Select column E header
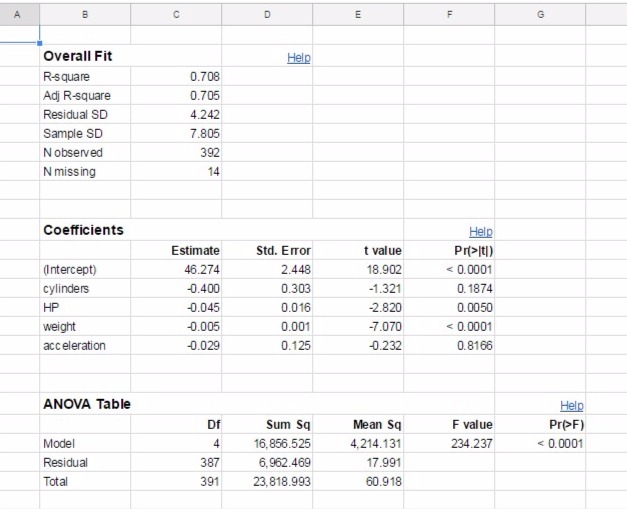 coord(358,15)
